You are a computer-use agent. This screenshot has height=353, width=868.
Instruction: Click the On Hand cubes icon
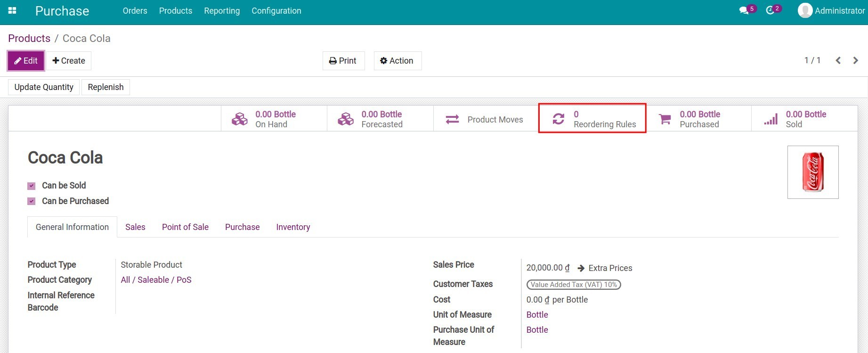pyautogui.click(x=239, y=119)
